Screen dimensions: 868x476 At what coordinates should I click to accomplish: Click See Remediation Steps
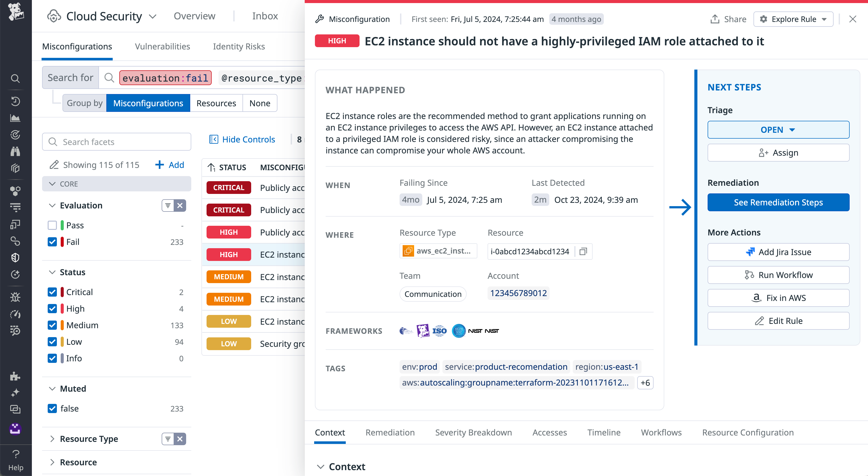[x=778, y=202]
